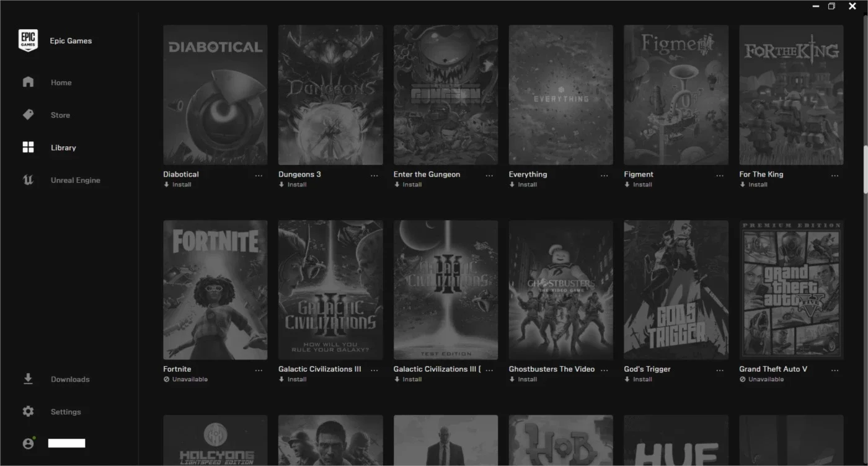This screenshot has width=868, height=466.
Task: Open more options for Figment
Action: click(x=720, y=176)
